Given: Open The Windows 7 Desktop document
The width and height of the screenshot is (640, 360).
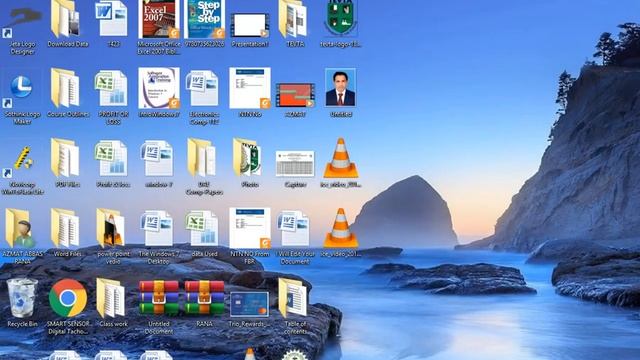Looking at the screenshot, I should click(159, 236).
